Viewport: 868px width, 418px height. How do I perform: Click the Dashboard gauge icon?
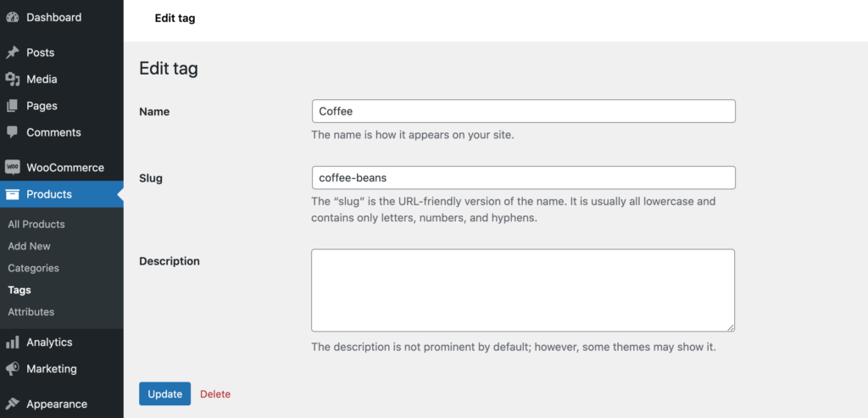(12, 17)
